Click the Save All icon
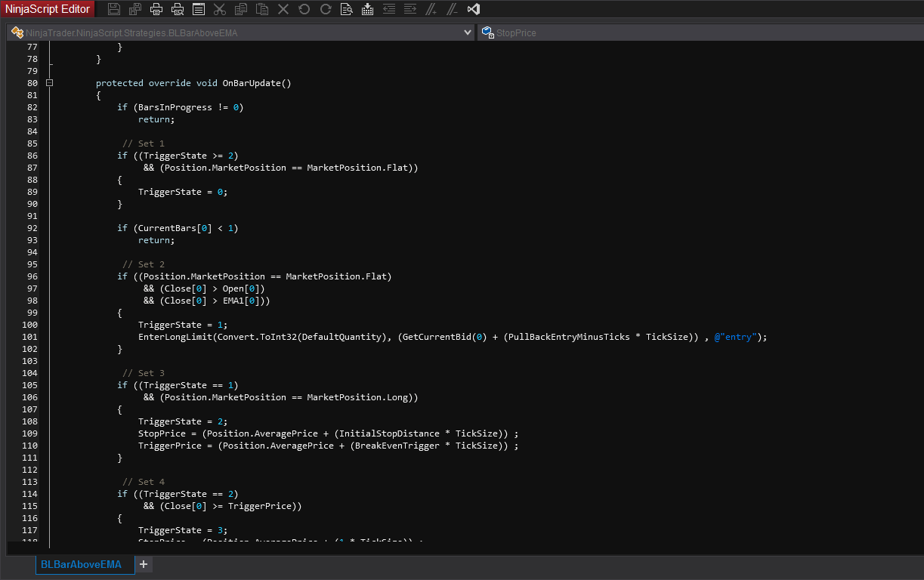The height and width of the screenshot is (580, 924). click(x=135, y=9)
